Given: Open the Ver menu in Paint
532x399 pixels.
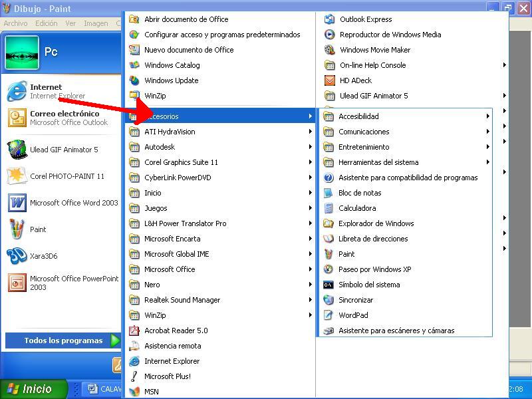Looking at the screenshot, I should point(70,23).
